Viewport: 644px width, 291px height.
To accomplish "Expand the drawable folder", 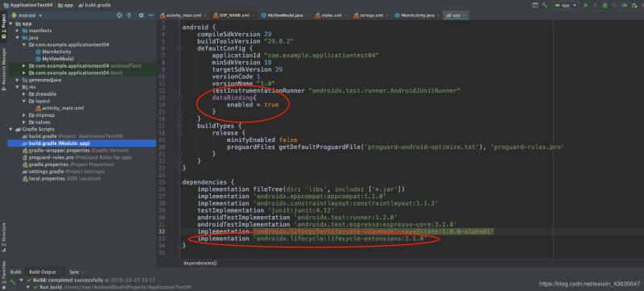I will (x=24, y=94).
